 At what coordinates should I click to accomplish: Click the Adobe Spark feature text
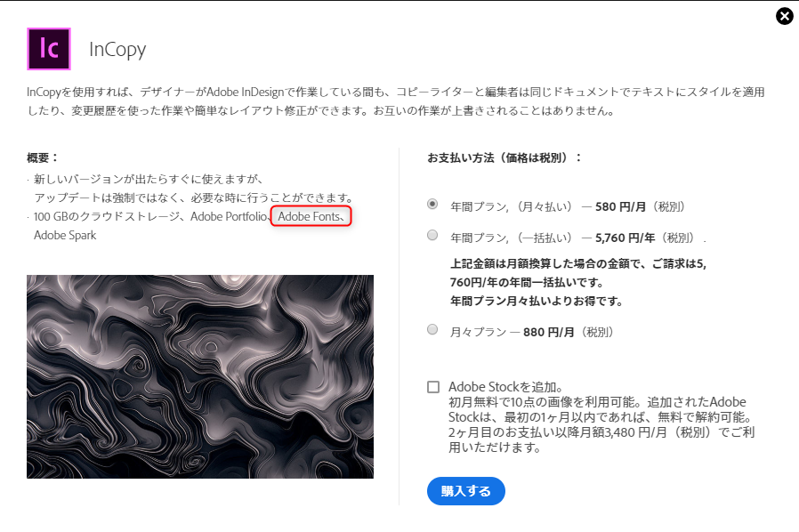(x=65, y=236)
